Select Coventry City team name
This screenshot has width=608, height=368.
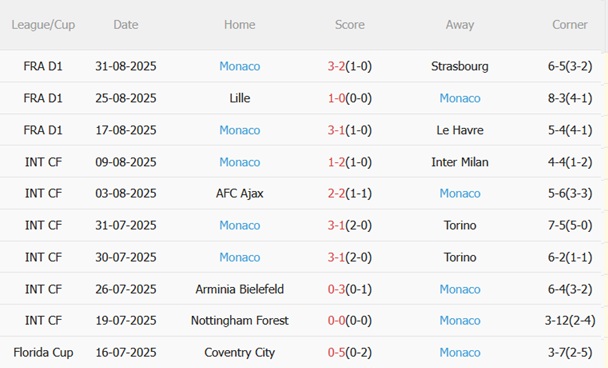pos(240,352)
